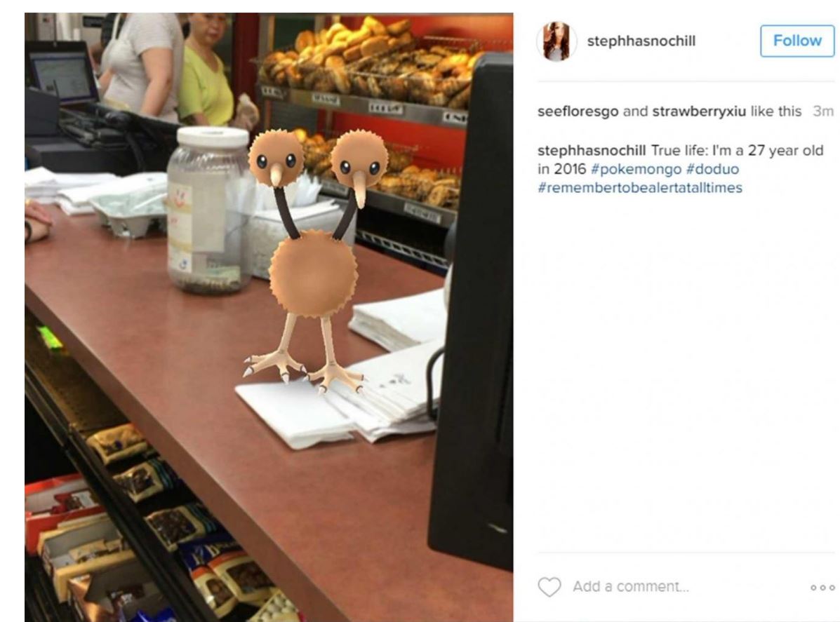Click the stephhasnochill profile avatar
Screen dimensions: 840x622
coord(556,41)
